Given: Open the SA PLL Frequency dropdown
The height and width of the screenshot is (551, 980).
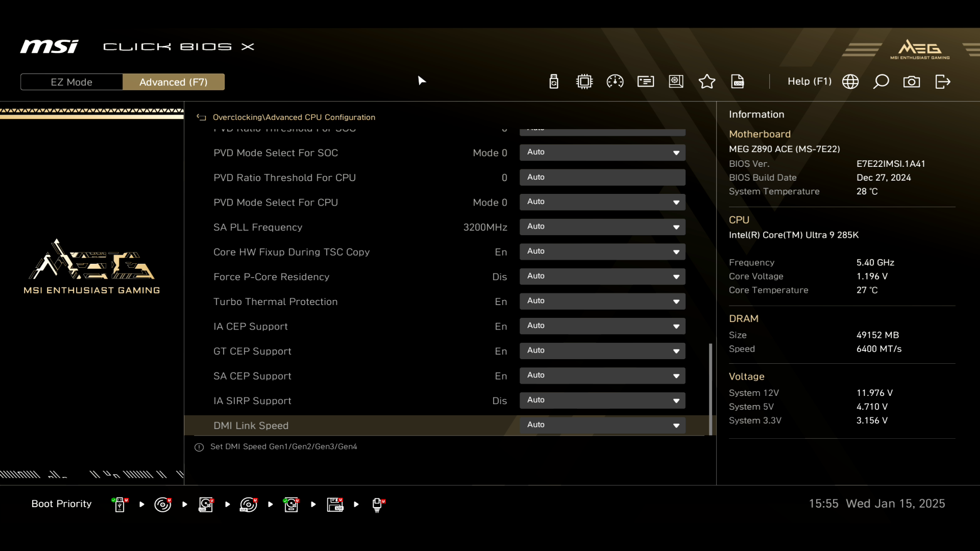Looking at the screenshot, I should point(602,227).
